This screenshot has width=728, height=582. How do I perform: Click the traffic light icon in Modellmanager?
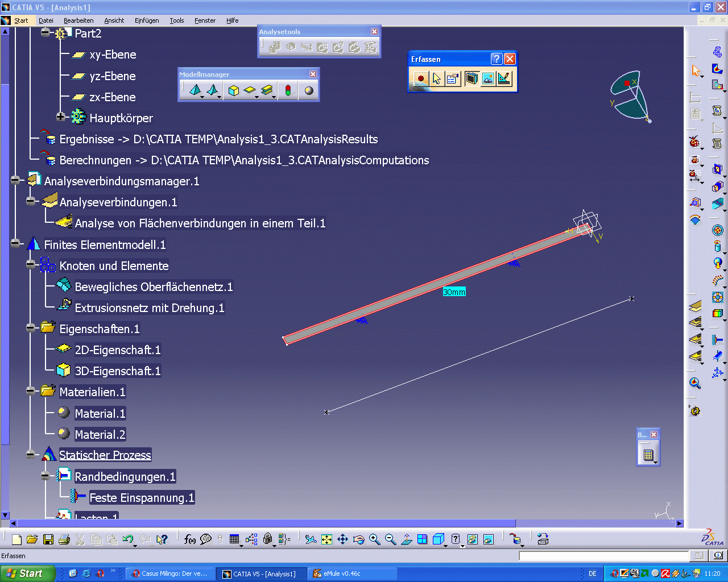[x=288, y=90]
